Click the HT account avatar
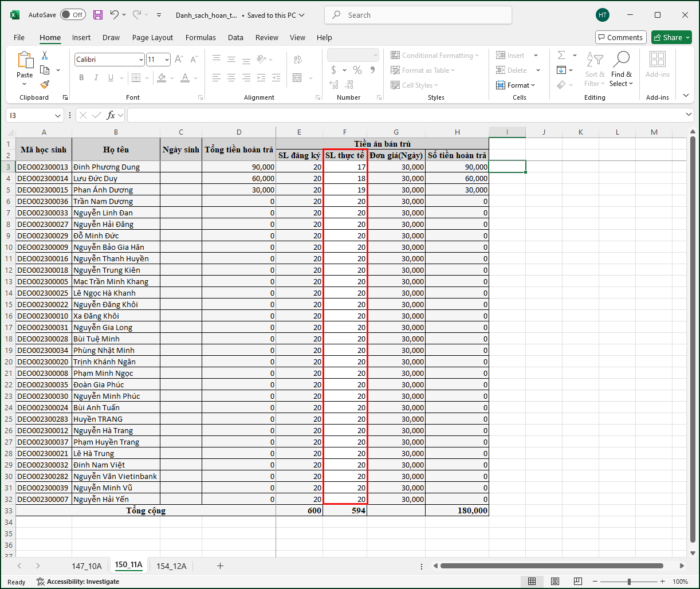The width and height of the screenshot is (700, 589). coord(603,15)
